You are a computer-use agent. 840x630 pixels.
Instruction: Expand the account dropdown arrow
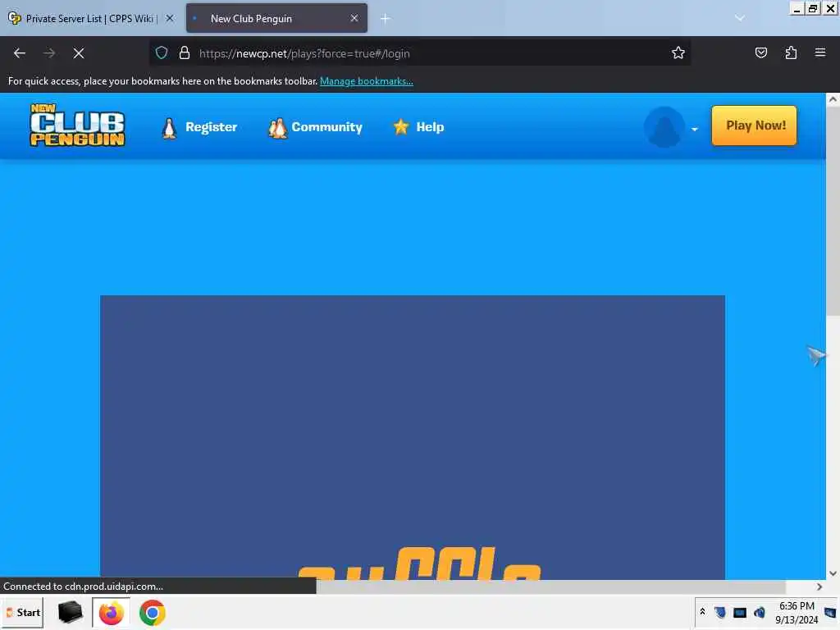[694, 129]
